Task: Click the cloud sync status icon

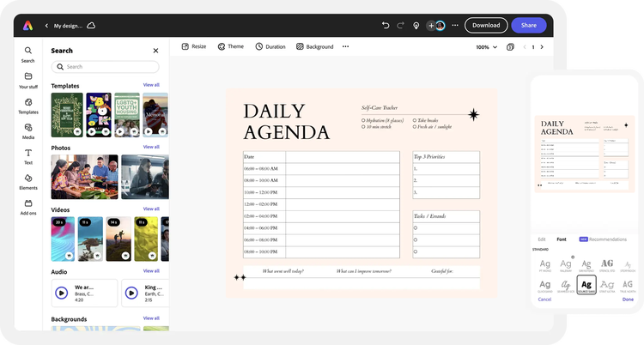Action: (x=91, y=26)
